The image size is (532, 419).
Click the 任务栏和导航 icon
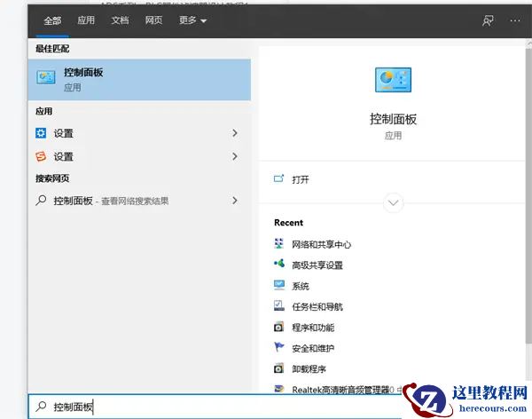pos(279,305)
